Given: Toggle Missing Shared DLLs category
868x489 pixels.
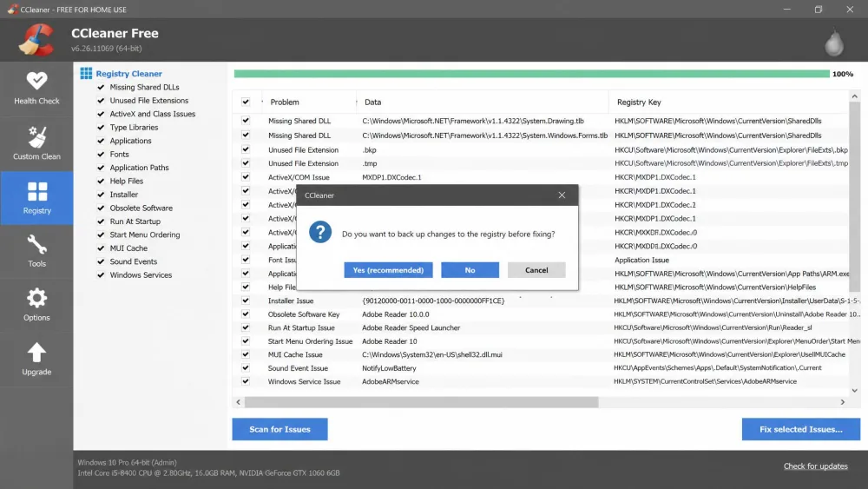Looking at the screenshot, I should pyautogui.click(x=101, y=87).
